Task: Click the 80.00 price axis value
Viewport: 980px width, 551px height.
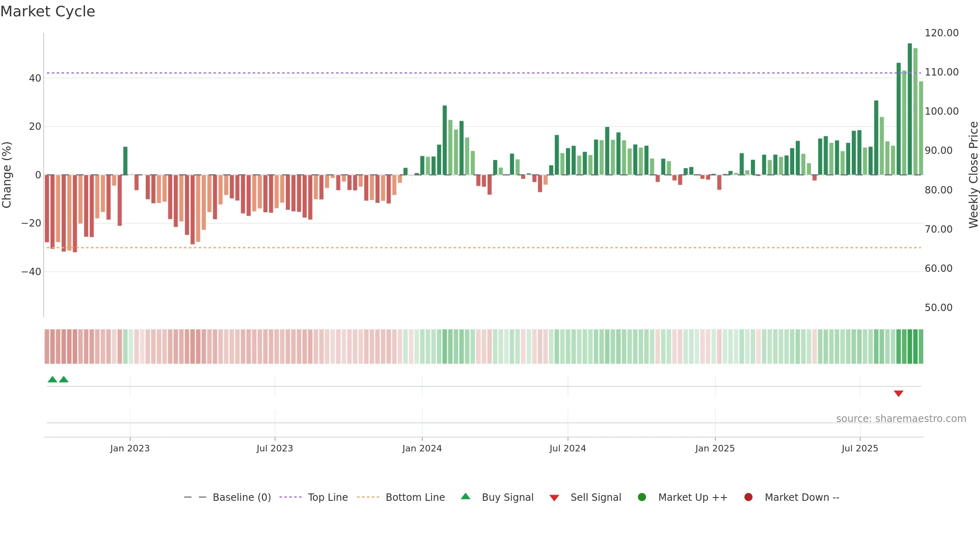Action: [938, 190]
